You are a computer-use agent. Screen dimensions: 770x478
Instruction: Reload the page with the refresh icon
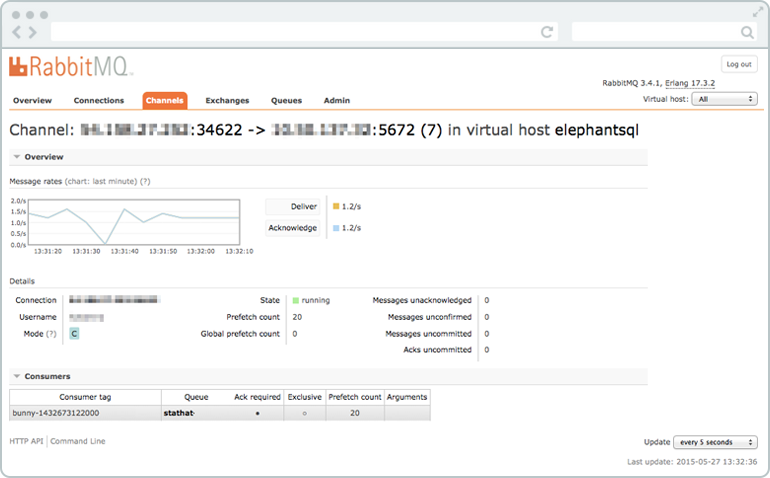547,32
